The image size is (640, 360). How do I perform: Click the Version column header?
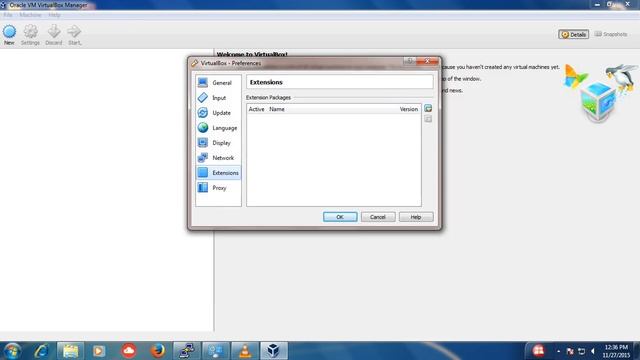[x=409, y=109]
